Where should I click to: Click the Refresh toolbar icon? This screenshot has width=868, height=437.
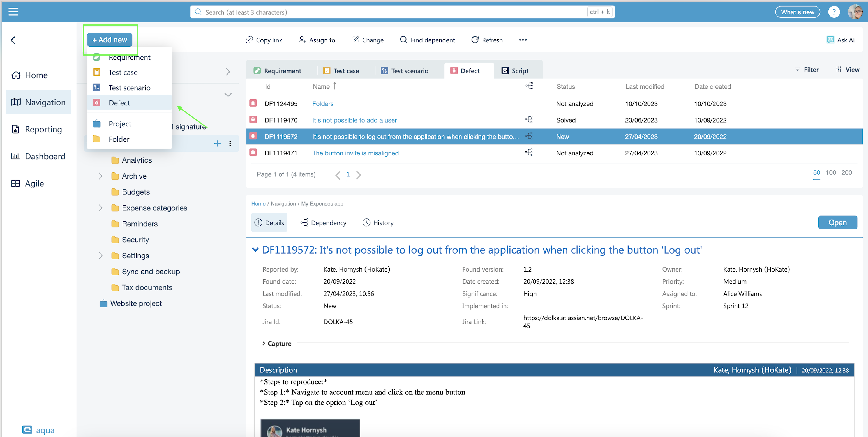[475, 40]
